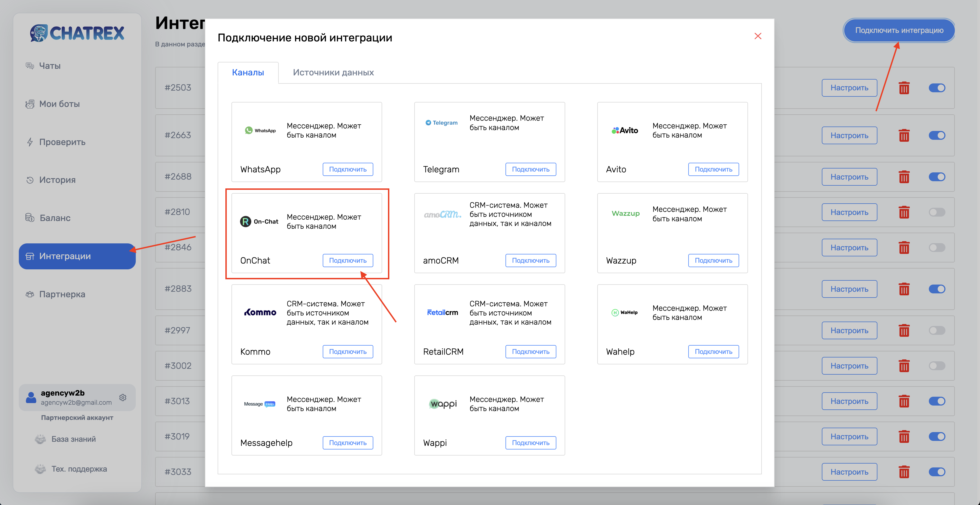Connect the RetailCRM integration
Viewport: 980px width, 505px height.
(531, 352)
